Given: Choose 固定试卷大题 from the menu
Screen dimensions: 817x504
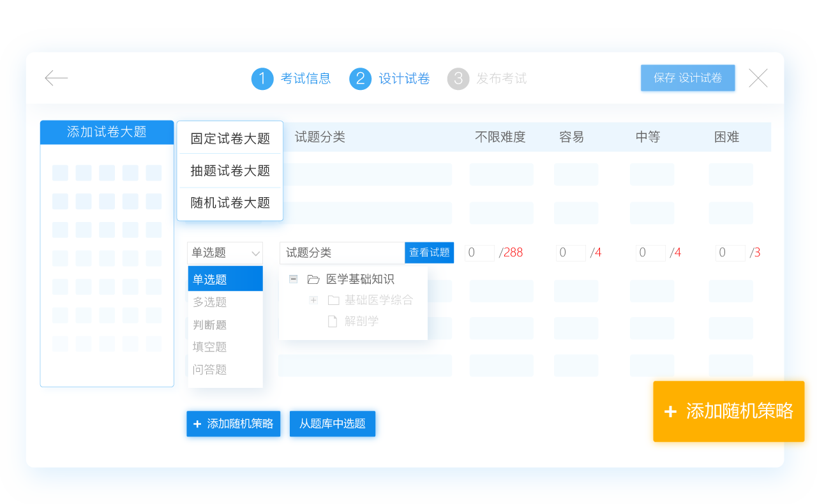Looking at the screenshot, I should pos(230,138).
